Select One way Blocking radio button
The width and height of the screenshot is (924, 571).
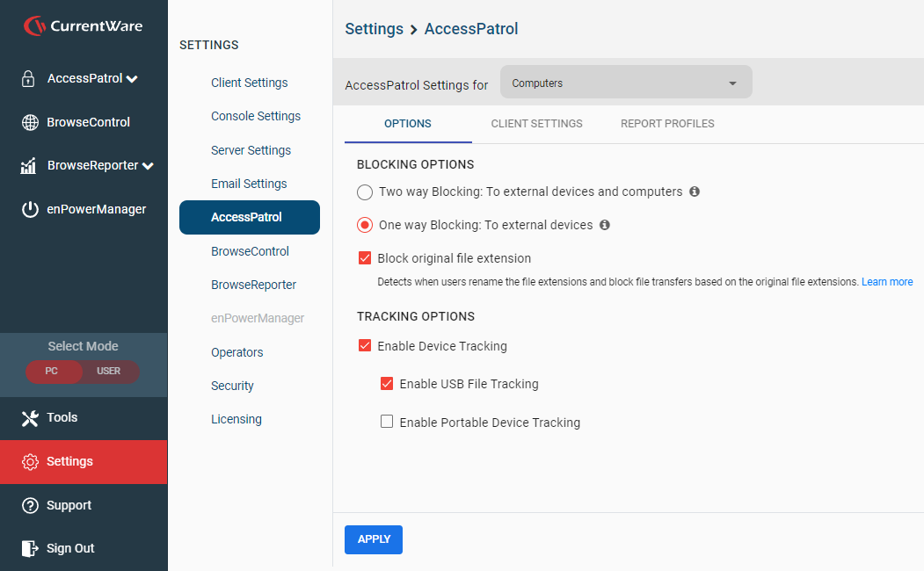(365, 225)
